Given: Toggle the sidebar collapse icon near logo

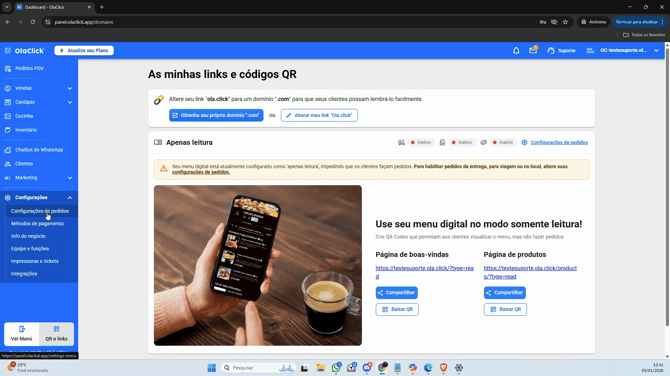Looking at the screenshot, I should [x=8, y=50].
